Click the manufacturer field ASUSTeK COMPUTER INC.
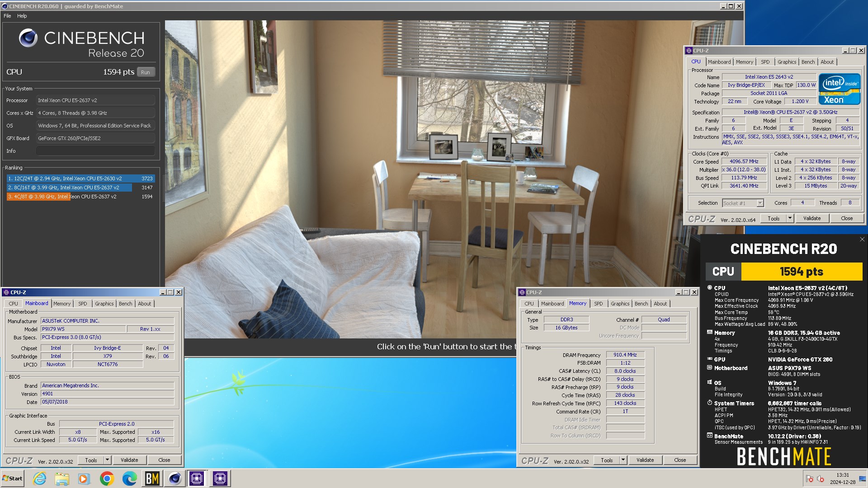Screen dimensions: 868x488 pos(107,321)
